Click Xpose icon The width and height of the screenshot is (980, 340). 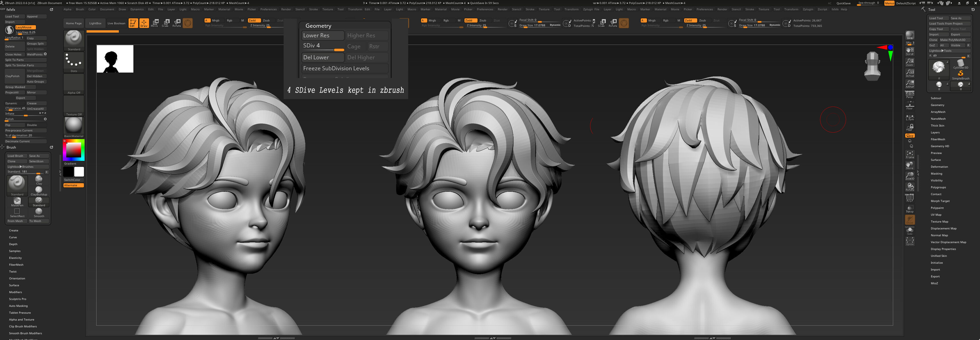coord(910,241)
